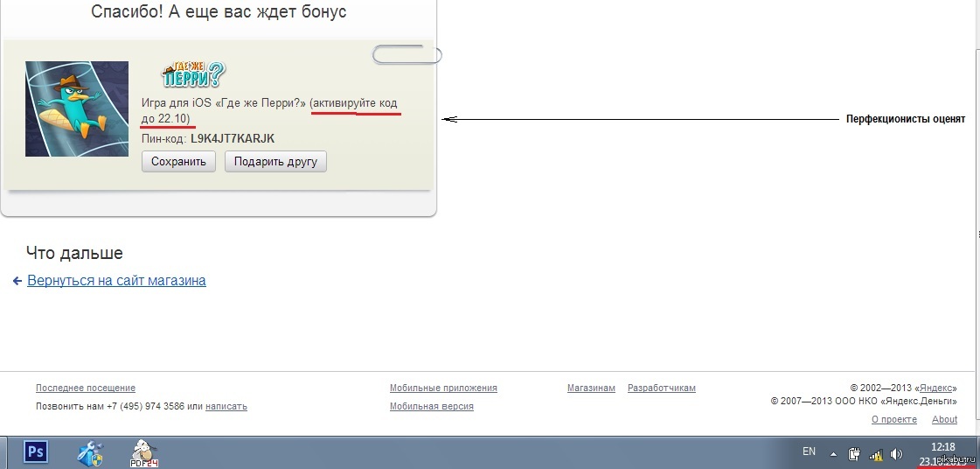
Task: Open the taskbar clock and date
Action: pyautogui.click(x=942, y=452)
